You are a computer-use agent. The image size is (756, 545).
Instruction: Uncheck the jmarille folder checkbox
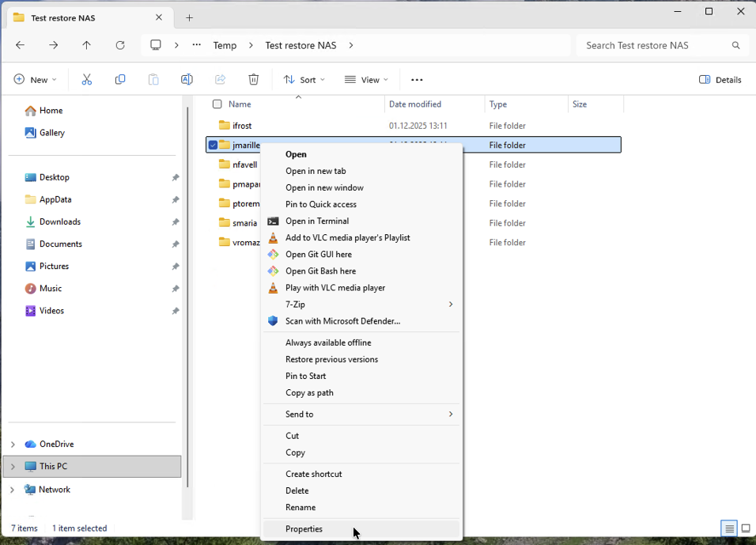[213, 145]
